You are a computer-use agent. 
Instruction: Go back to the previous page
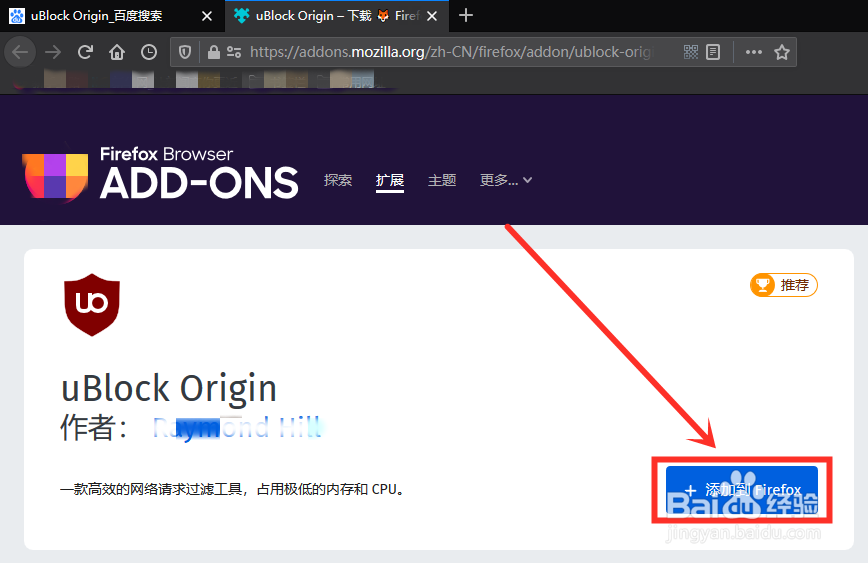20,53
